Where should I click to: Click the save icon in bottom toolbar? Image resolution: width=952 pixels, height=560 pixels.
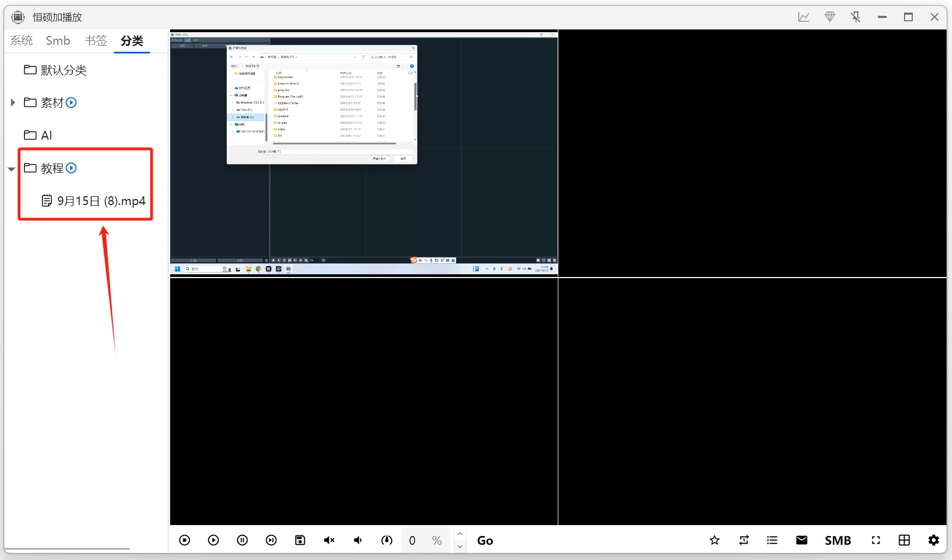point(300,540)
